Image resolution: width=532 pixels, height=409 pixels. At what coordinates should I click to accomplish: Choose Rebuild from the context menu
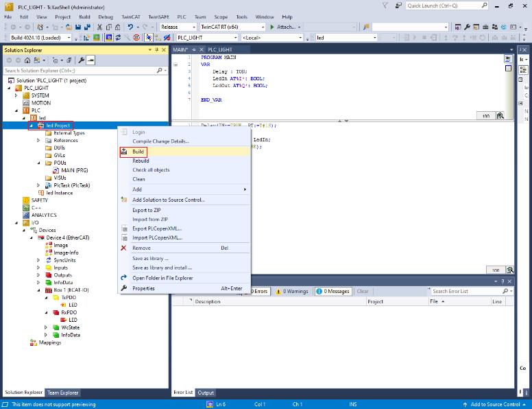click(141, 161)
